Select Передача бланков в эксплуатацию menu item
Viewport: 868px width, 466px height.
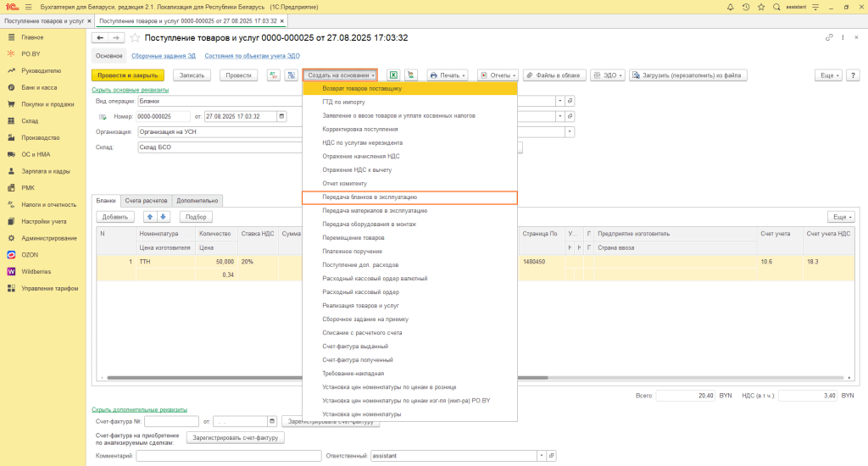click(x=409, y=197)
